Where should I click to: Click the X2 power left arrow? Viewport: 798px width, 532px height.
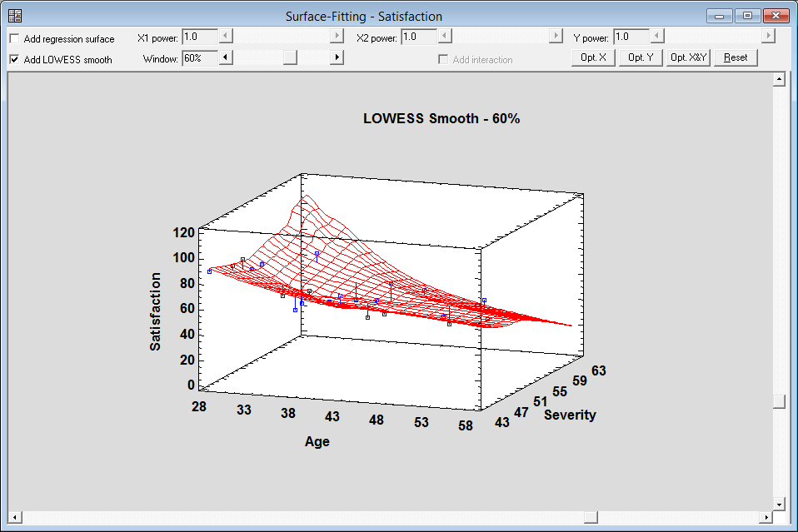click(x=445, y=37)
